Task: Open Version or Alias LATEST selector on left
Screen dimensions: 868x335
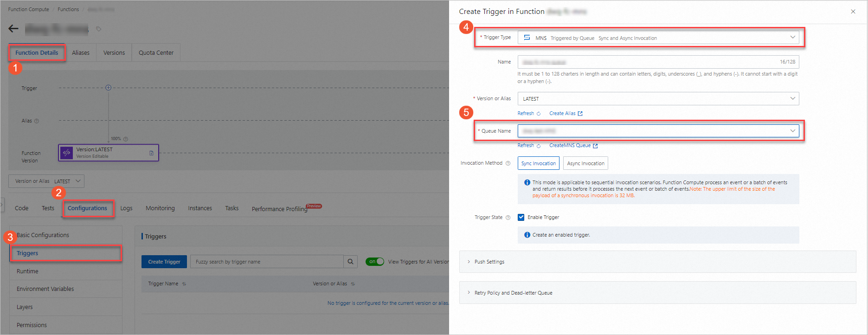Action: pos(46,181)
